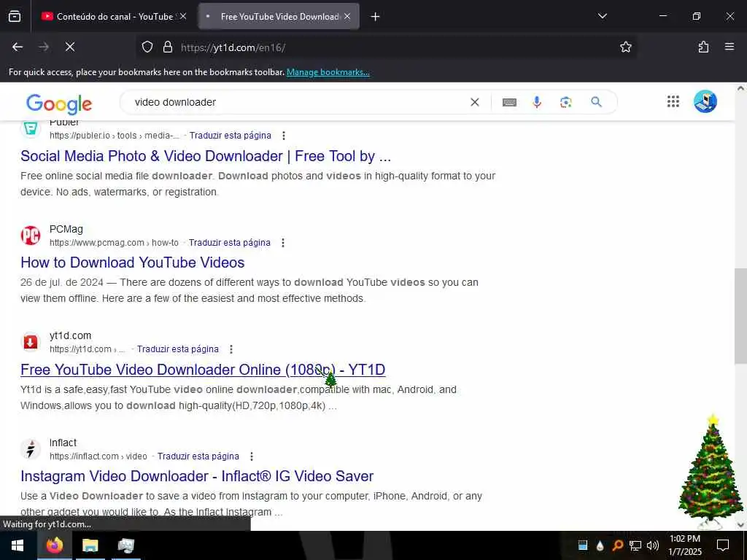747x560 pixels.
Task: Translate the PCMag result page
Action: [x=230, y=243]
